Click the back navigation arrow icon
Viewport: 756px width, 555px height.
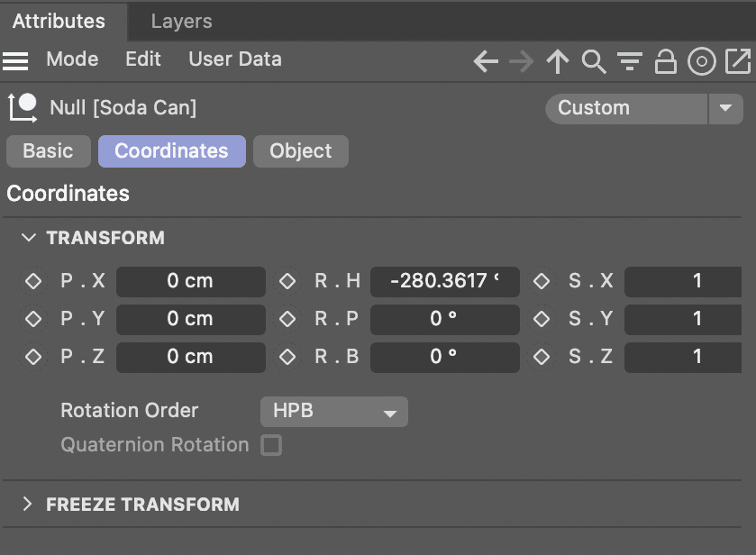485,61
